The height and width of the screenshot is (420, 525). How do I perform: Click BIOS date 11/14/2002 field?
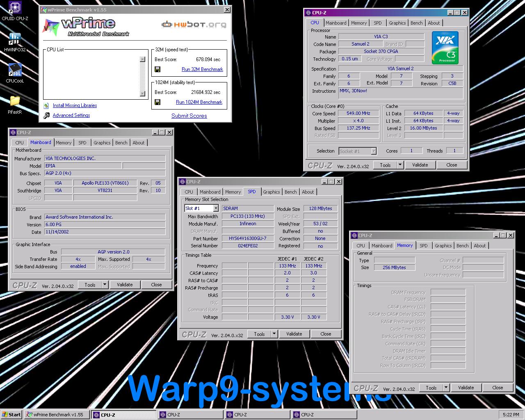pos(105,232)
